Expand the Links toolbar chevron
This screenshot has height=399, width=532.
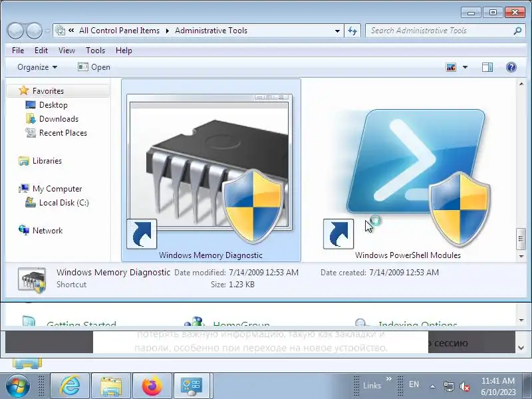(x=389, y=378)
